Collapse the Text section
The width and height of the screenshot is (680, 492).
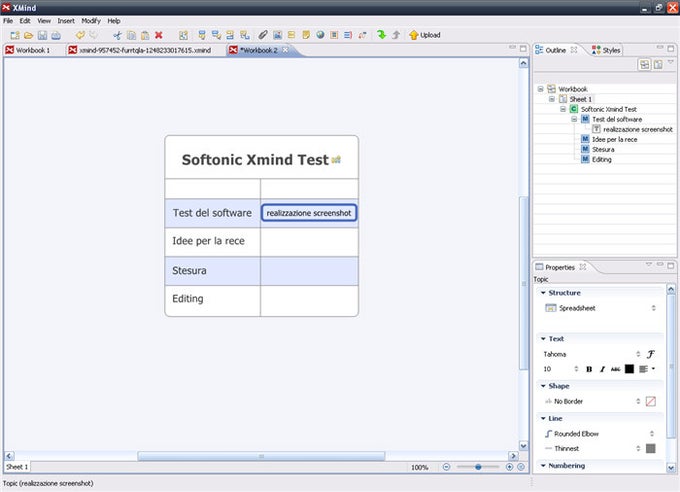[543, 338]
